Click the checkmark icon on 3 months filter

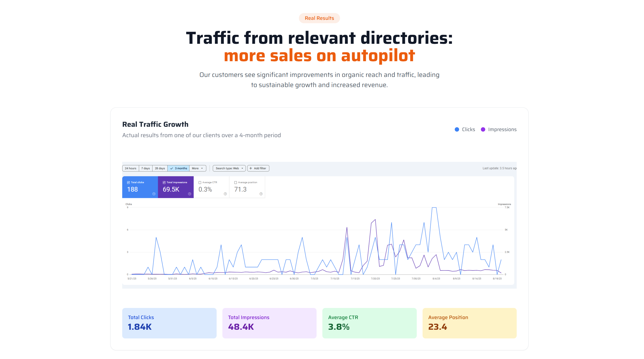tap(172, 168)
